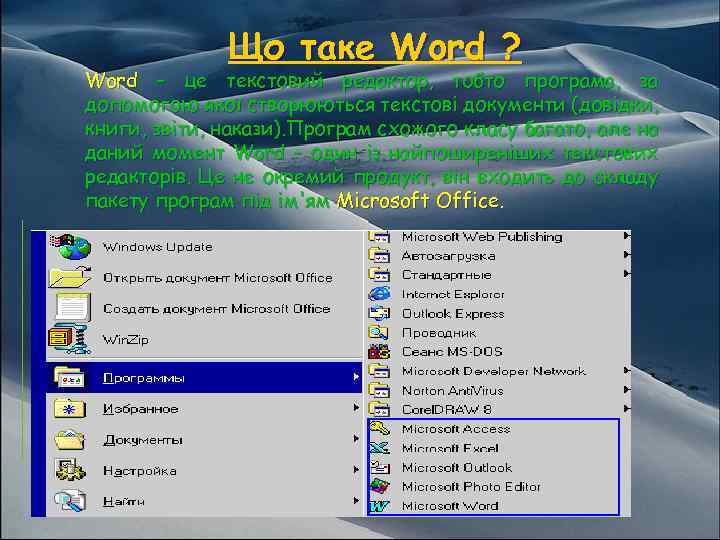Screen dimensions: 720x540
Task: Click the Windows Update globe icon
Action: point(71,247)
